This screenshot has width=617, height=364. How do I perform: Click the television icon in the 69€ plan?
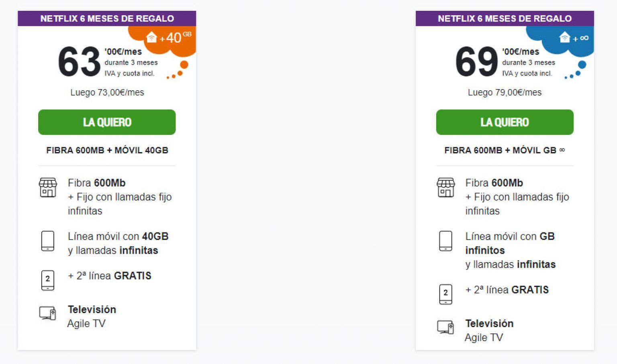[x=445, y=327]
